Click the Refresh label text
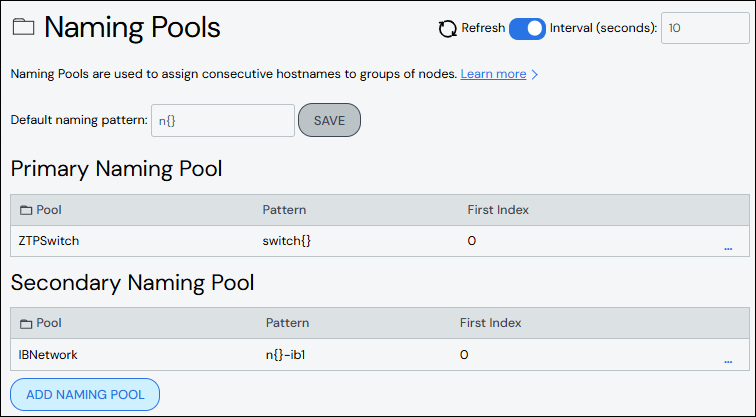756x417 pixels. [483, 28]
